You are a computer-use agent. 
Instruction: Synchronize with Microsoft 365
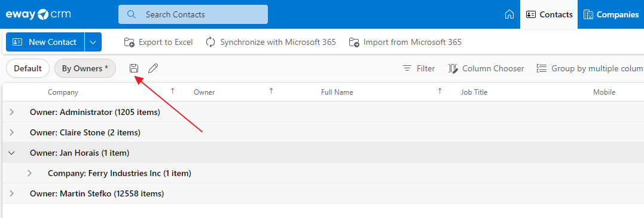pos(271,42)
